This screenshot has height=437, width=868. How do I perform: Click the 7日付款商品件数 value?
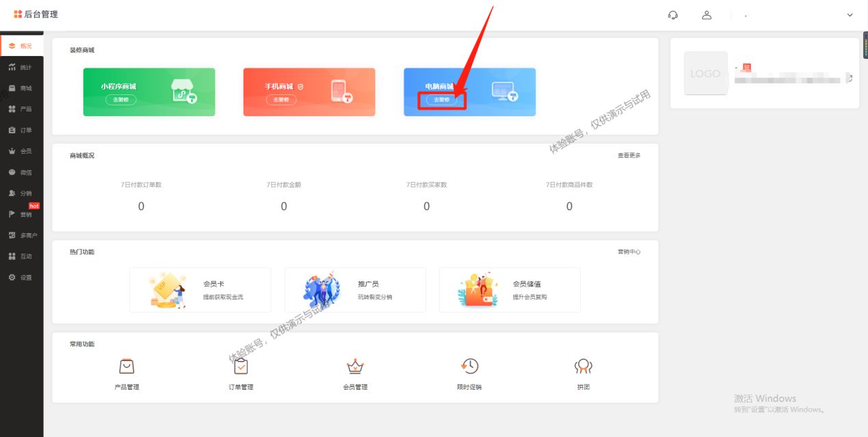pos(569,207)
